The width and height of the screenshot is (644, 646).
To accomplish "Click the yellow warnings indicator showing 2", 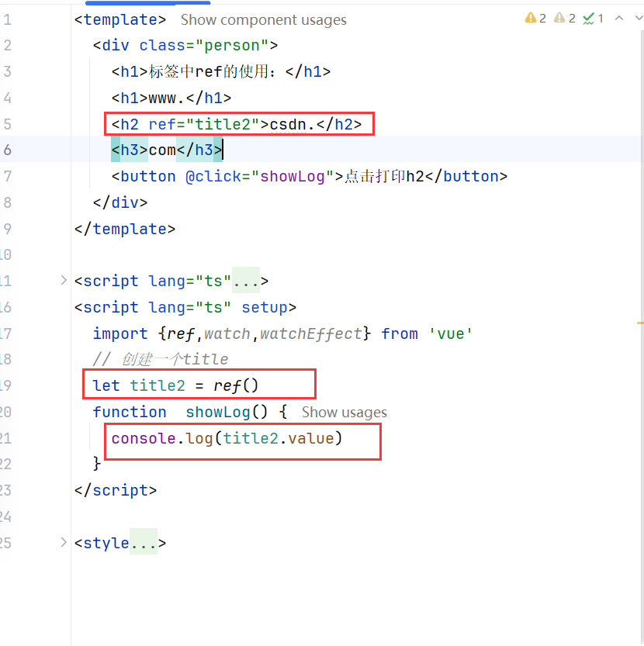I will 535,18.
